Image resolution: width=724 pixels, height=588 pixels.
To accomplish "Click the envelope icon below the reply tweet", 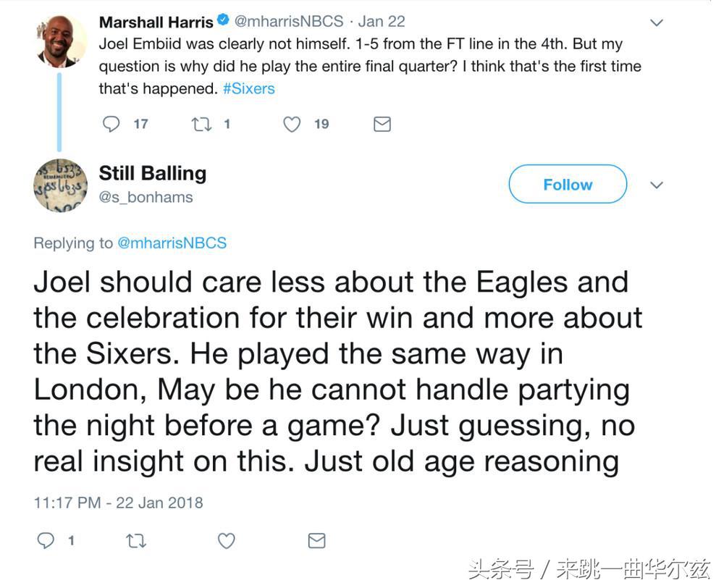I will (316, 539).
